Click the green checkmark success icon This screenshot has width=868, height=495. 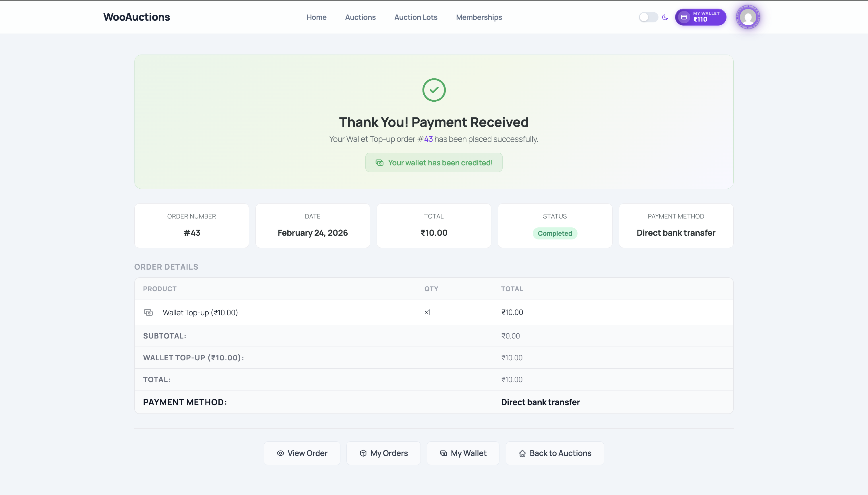(x=433, y=89)
